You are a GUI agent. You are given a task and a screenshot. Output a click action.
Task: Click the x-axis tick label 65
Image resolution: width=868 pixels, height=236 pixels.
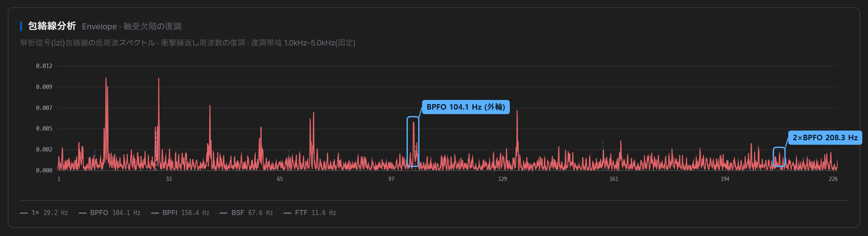pos(280,179)
